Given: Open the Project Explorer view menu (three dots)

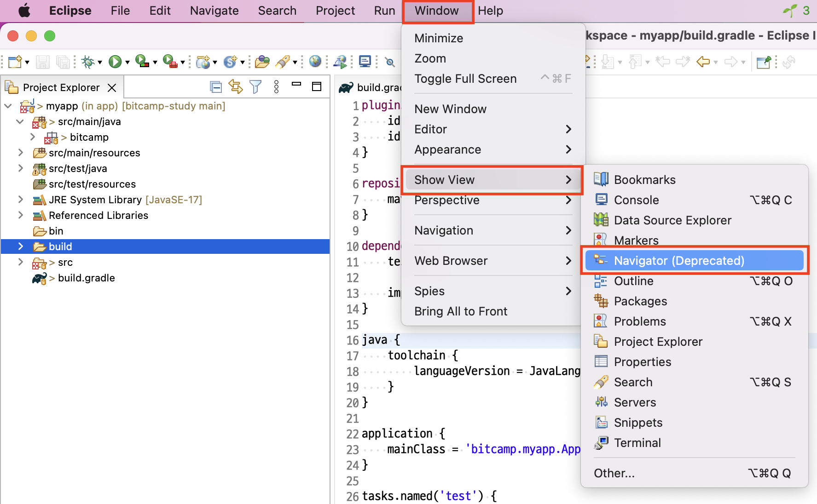Looking at the screenshot, I should 277,86.
